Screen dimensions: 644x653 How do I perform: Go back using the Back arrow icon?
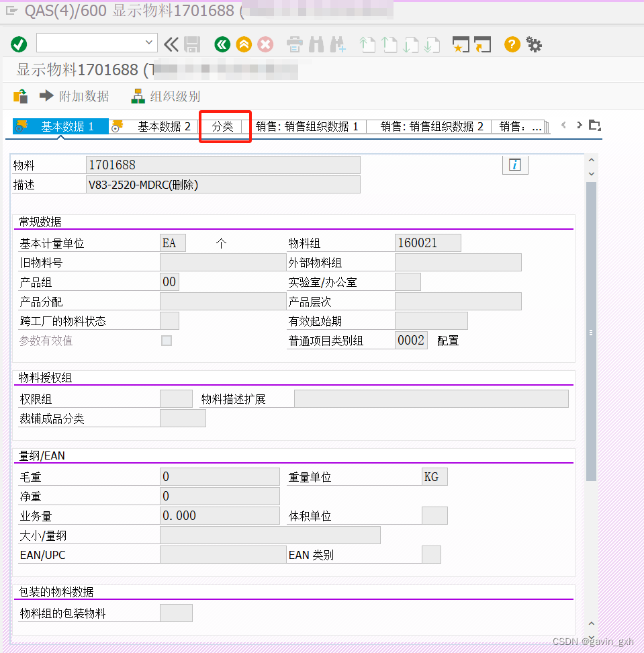pyautogui.click(x=222, y=44)
